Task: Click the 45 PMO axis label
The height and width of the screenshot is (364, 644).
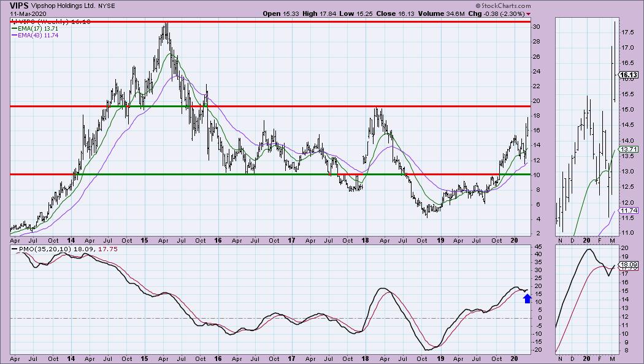Action: [538, 246]
